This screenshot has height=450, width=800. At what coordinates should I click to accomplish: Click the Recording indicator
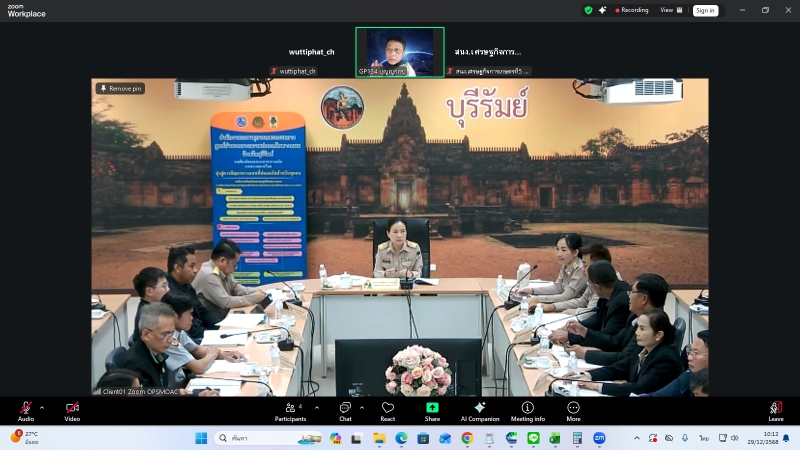tap(632, 10)
